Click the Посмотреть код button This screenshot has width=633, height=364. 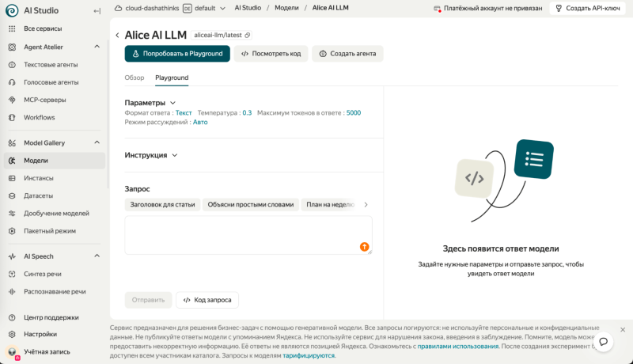coord(271,54)
